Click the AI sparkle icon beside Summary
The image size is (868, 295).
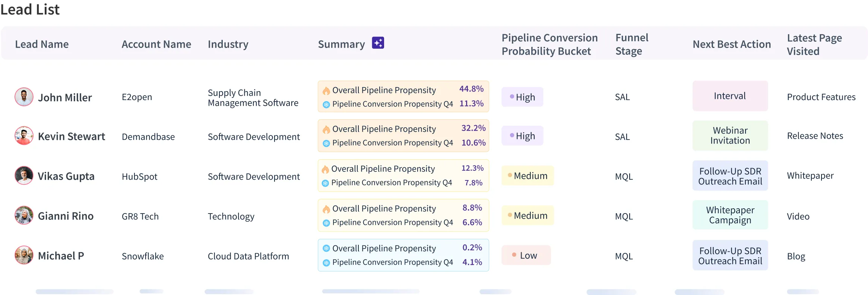pos(378,43)
